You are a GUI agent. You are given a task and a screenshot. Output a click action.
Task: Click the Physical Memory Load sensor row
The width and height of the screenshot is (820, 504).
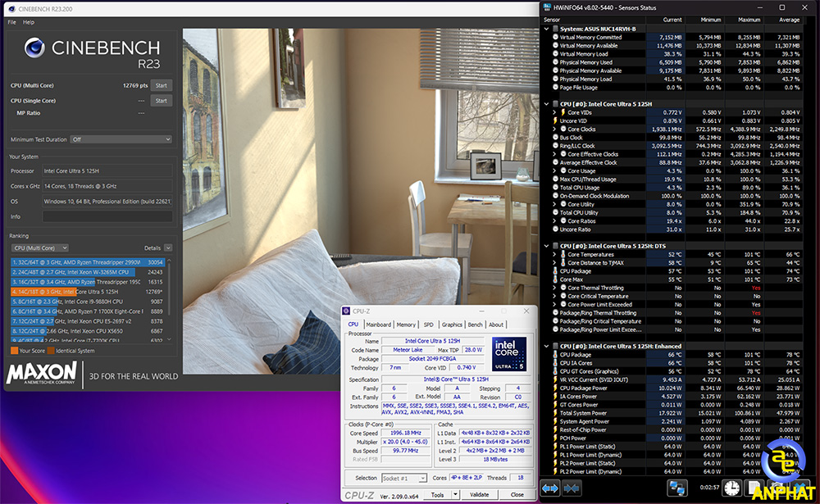pos(672,79)
